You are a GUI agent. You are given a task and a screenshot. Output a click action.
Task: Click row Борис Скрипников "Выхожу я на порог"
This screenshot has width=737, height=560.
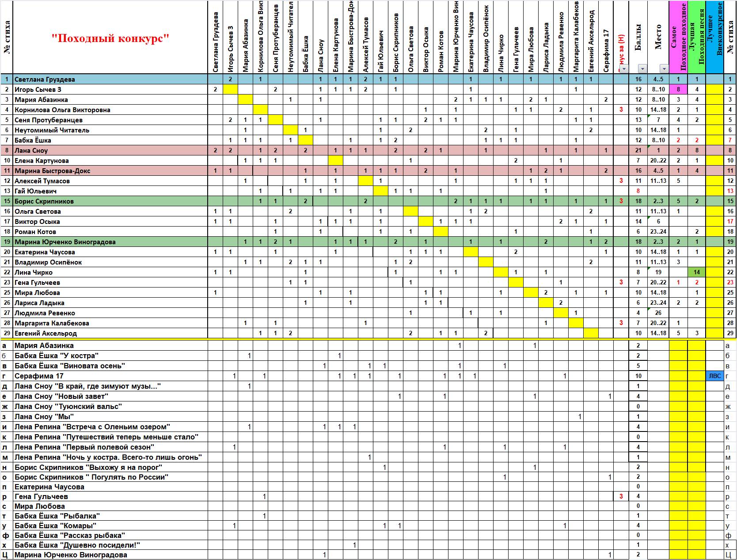coord(88,467)
